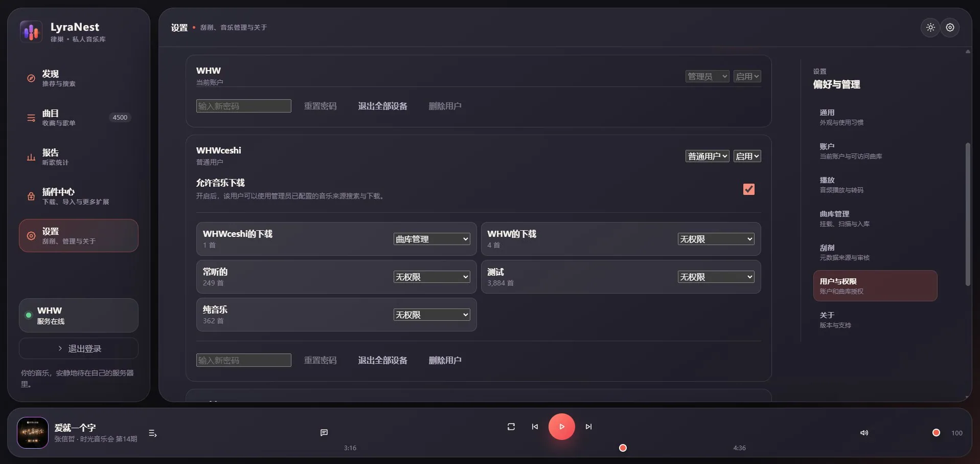Toggle repeat mode icon
The image size is (980, 464).
[511, 427]
